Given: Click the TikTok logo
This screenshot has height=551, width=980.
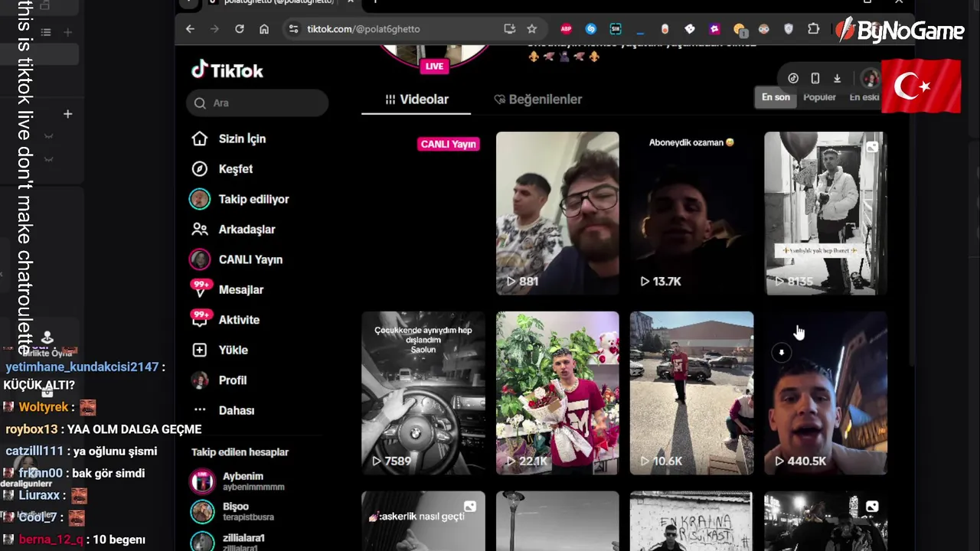Looking at the screenshot, I should pos(227,70).
